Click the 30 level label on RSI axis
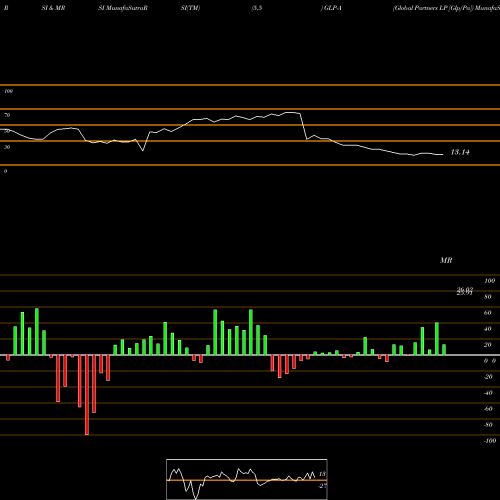The image size is (500, 500). click(x=7, y=147)
